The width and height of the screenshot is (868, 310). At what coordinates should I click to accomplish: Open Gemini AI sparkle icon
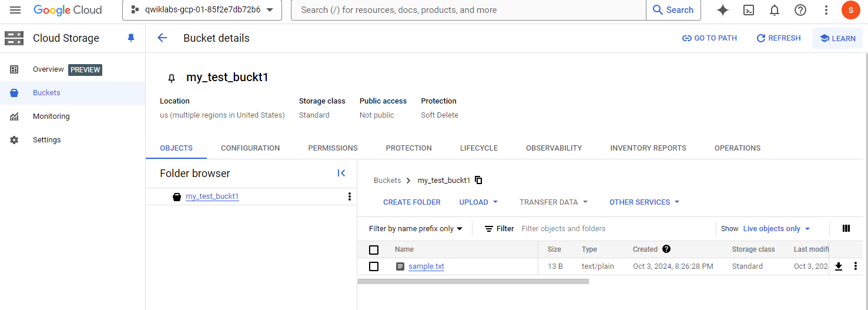(x=723, y=10)
